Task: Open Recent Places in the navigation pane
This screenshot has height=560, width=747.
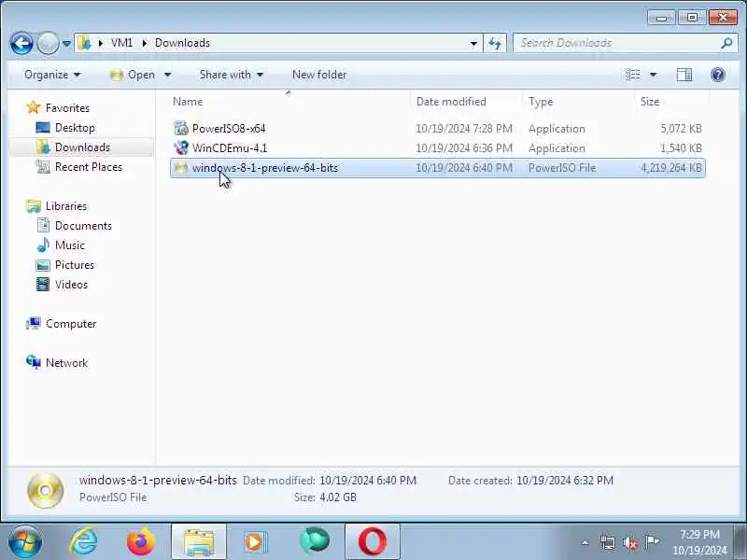Action: pyautogui.click(x=89, y=167)
